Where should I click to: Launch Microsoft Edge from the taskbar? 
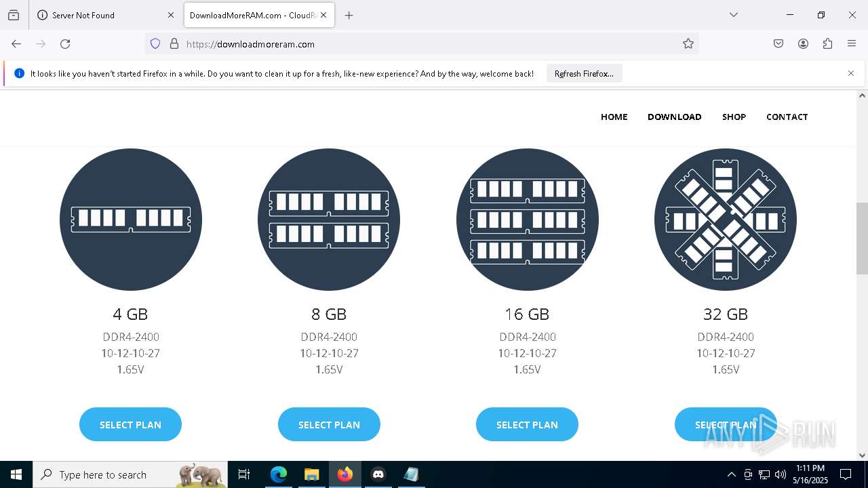(x=279, y=474)
